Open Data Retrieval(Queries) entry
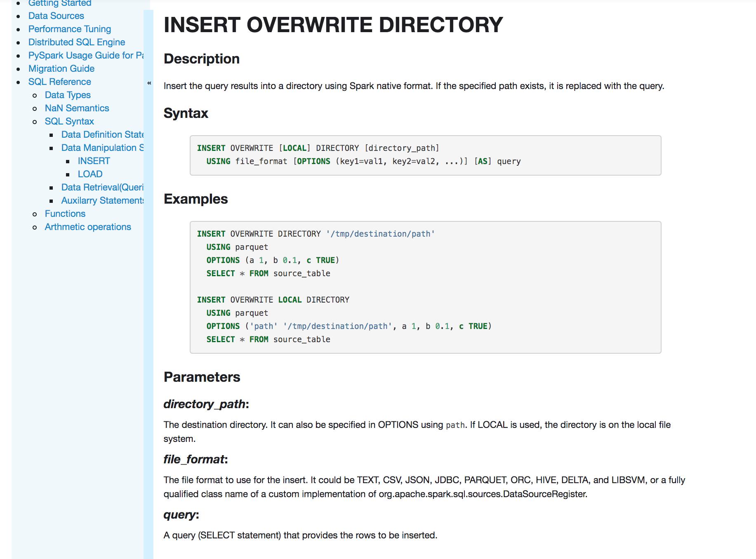 click(102, 187)
